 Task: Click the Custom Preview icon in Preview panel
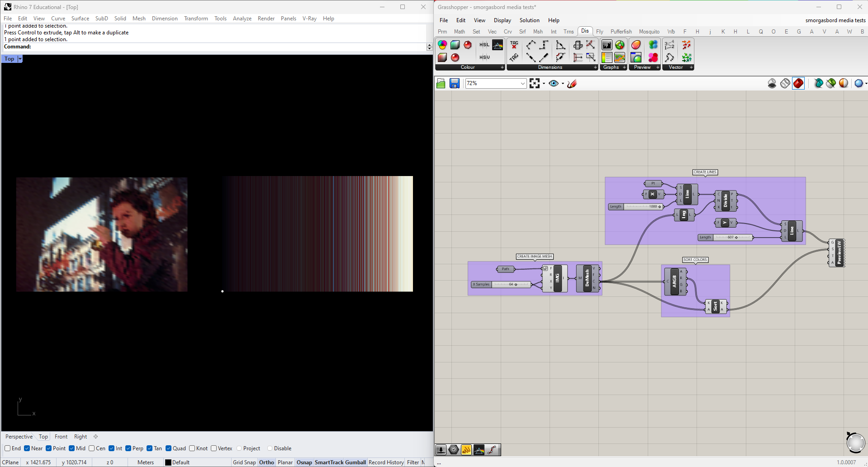click(636, 45)
